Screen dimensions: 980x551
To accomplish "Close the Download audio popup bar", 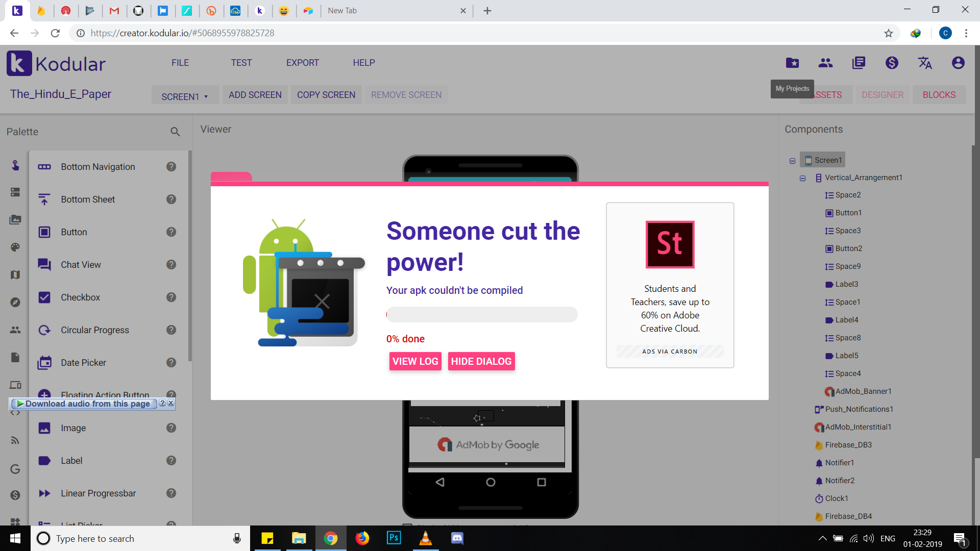I will coord(171,403).
